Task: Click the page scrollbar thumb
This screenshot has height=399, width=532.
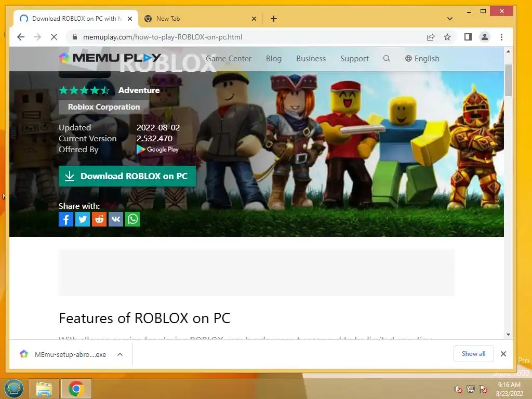Action: click(508, 80)
